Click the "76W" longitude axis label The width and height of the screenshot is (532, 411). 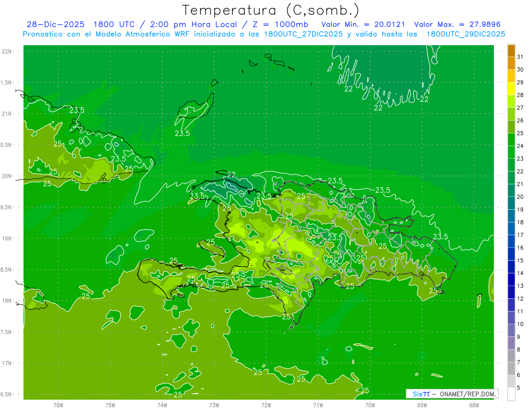point(58,405)
